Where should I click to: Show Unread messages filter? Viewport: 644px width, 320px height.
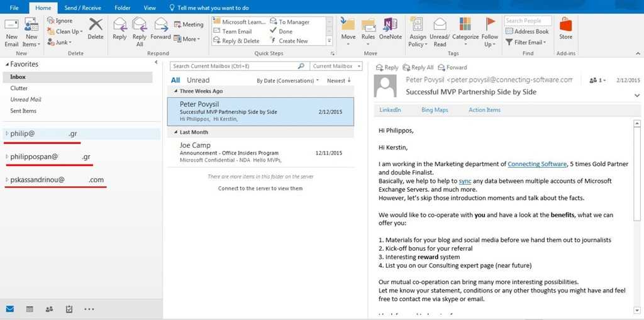point(198,80)
